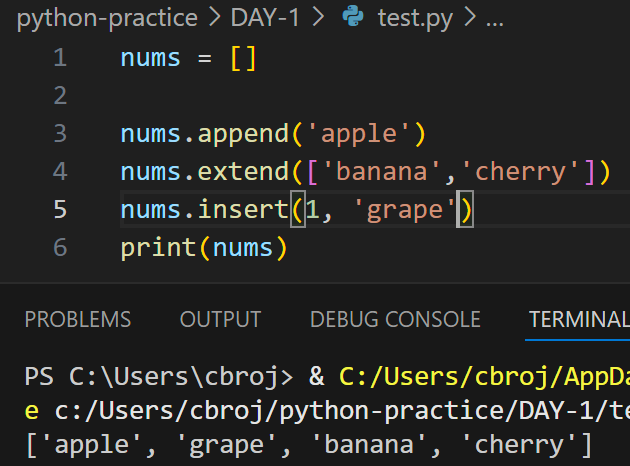The width and height of the screenshot is (630, 466).
Task: Click the 'cherry' string literal in code
Action: tap(521, 172)
